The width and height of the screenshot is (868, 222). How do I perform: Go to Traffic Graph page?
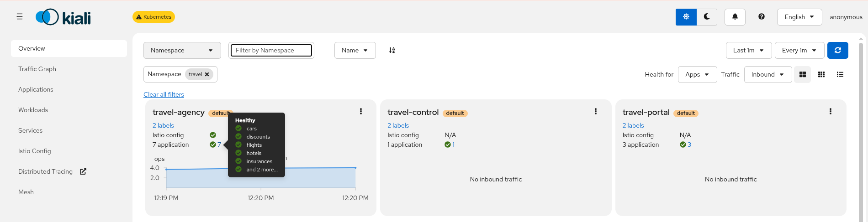click(37, 69)
